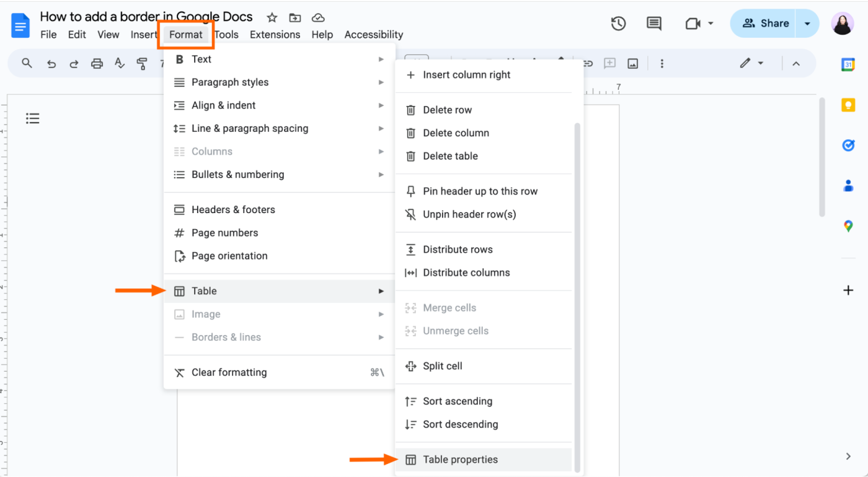Click the Format menu
The image size is (868, 477).
pyautogui.click(x=186, y=35)
